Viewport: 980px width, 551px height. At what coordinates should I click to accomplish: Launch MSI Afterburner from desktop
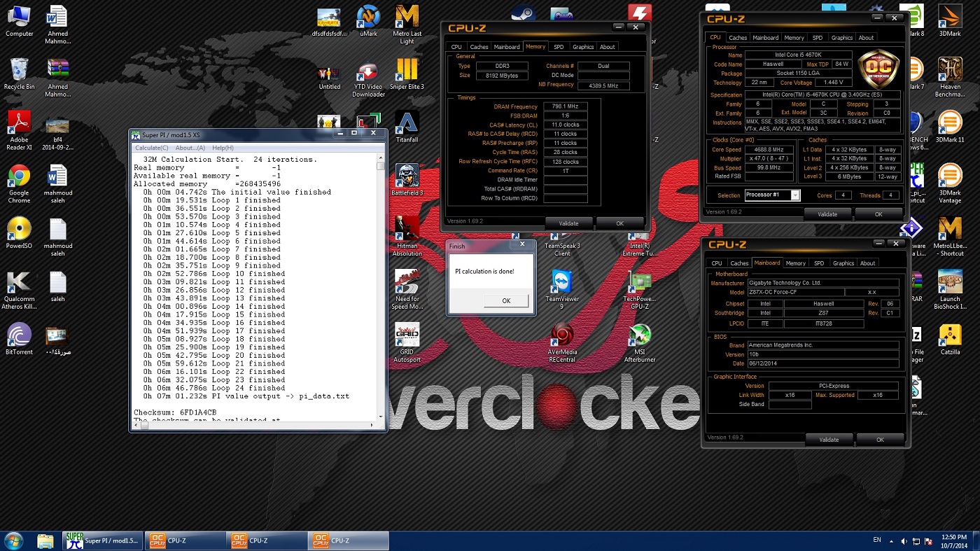(639, 336)
